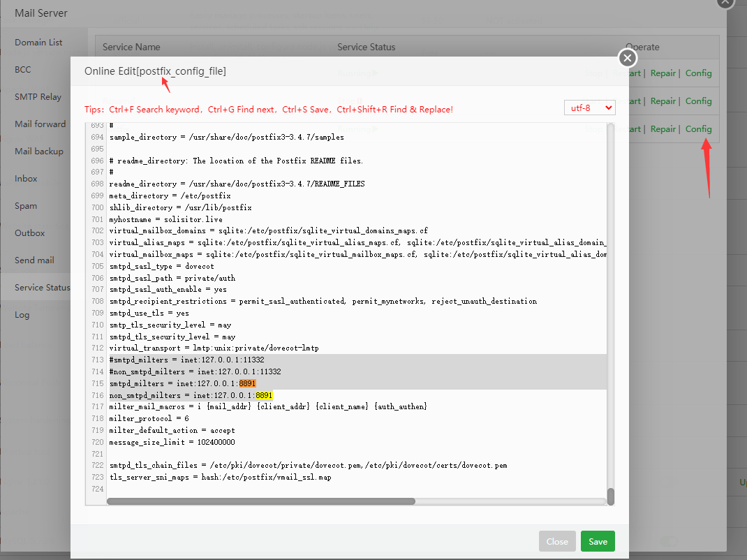Click the Close button in editor dialog
The height and width of the screenshot is (560, 747).
[557, 541]
